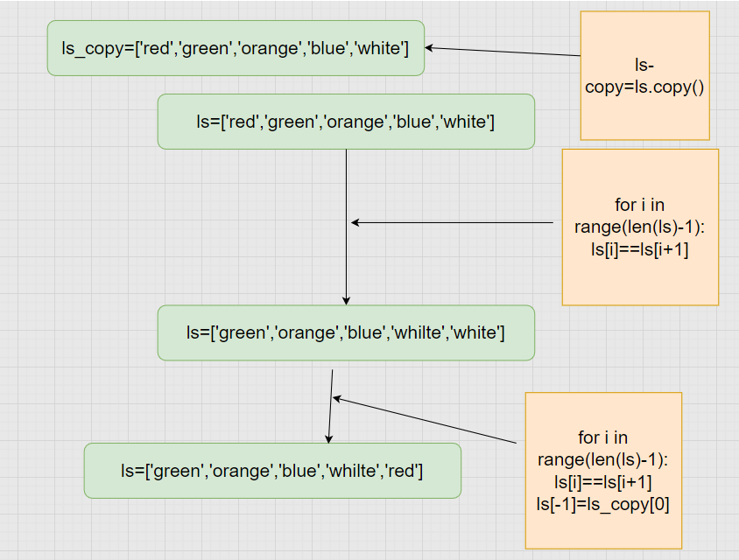Click the middle orange for-loop note box
The height and width of the screenshot is (560, 739).
640,227
